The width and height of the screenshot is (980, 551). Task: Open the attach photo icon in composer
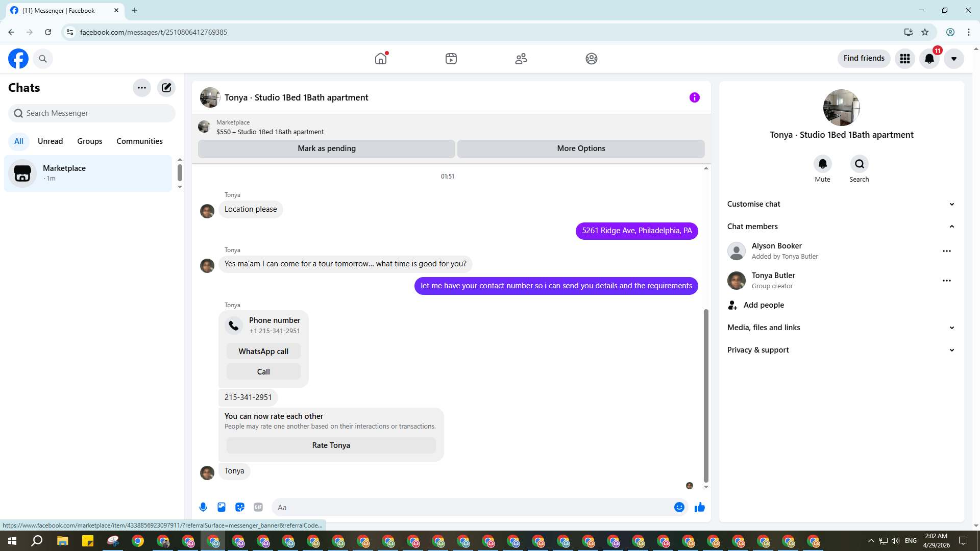tap(222, 507)
